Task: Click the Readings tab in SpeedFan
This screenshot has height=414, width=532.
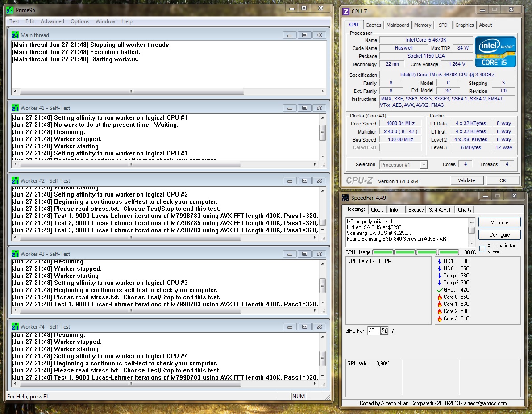Action: coord(356,209)
